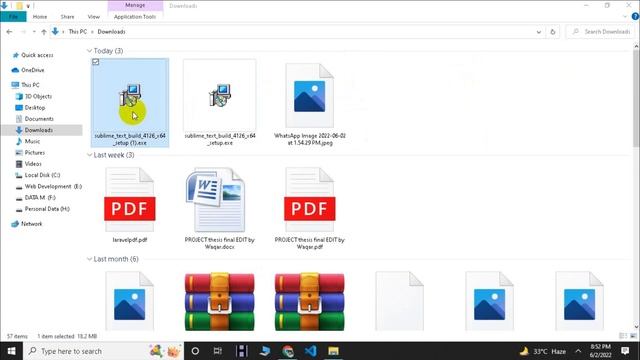Viewport: 640px width, 360px height.
Task: Open the Videos folder in the sidebar
Action: (33, 164)
